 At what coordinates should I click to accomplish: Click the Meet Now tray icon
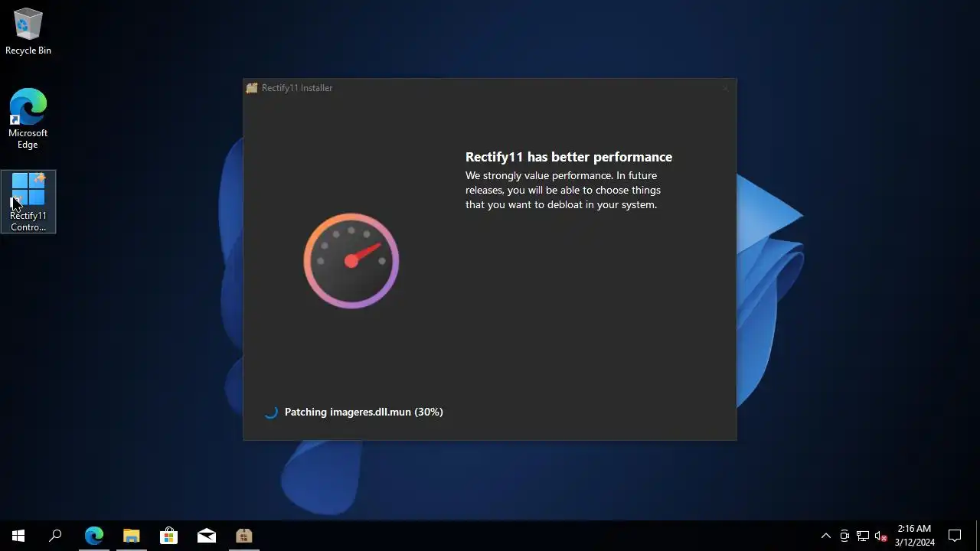(x=844, y=536)
